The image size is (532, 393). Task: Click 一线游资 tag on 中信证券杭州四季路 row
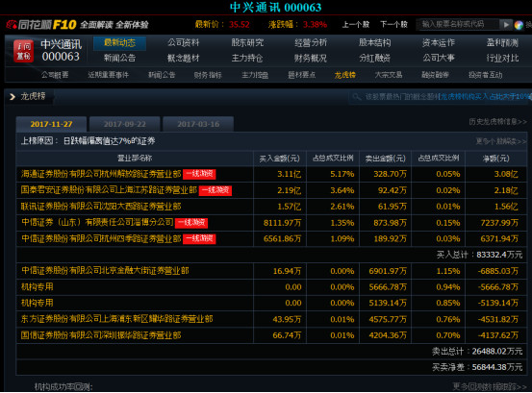(x=199, y=239)
